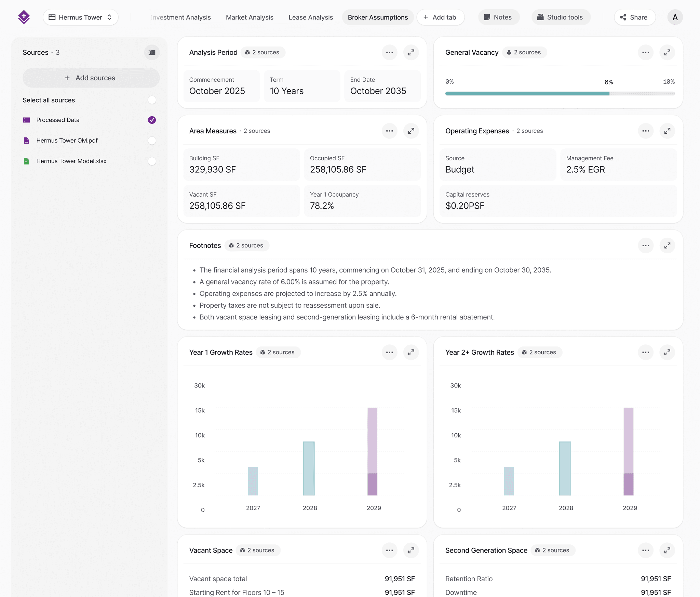This screenshot has height=597, width=700.
Task: Switch to the Lease Analysis tab
Action: [x=311, y=17]
